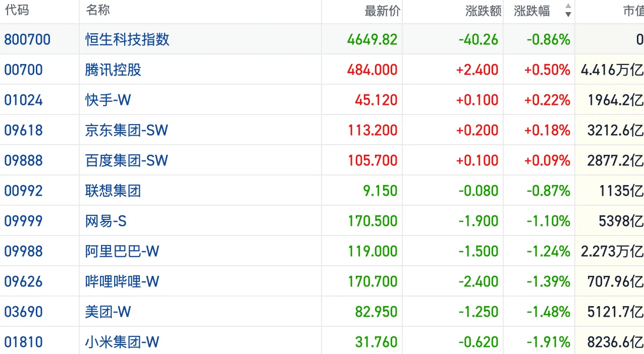
Task: Sort the table by 最新价 column
Action: (382, 11)
